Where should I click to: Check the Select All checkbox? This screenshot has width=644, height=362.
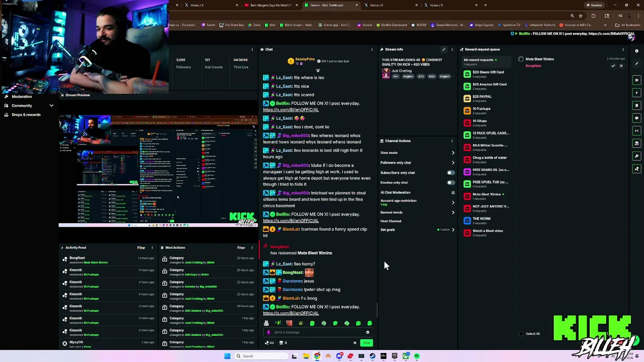521,334
